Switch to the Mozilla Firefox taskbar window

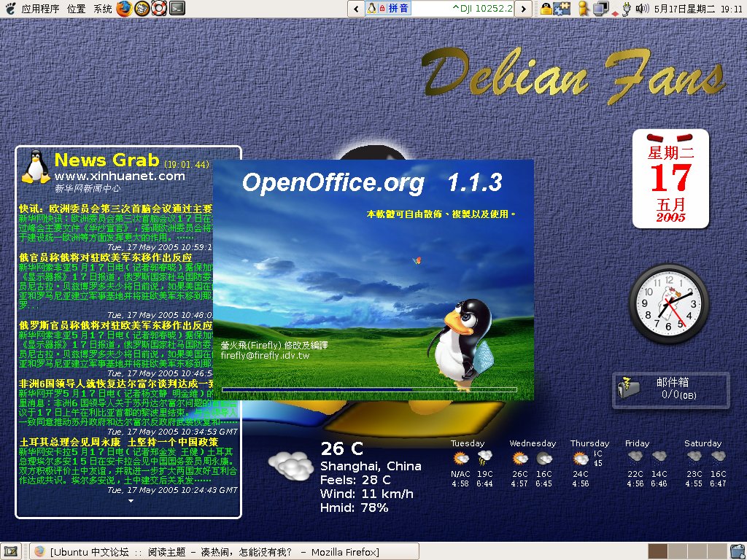point(224,551)
